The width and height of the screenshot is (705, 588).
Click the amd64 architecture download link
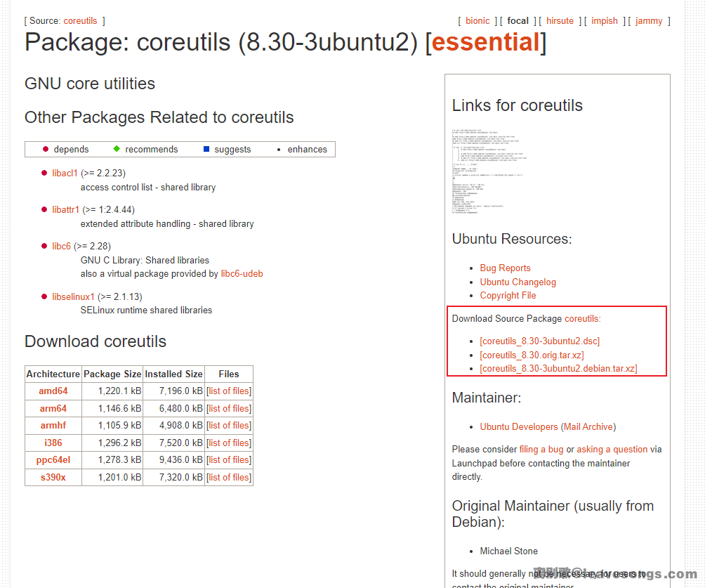pyautogui.click(x=53, y=391)
